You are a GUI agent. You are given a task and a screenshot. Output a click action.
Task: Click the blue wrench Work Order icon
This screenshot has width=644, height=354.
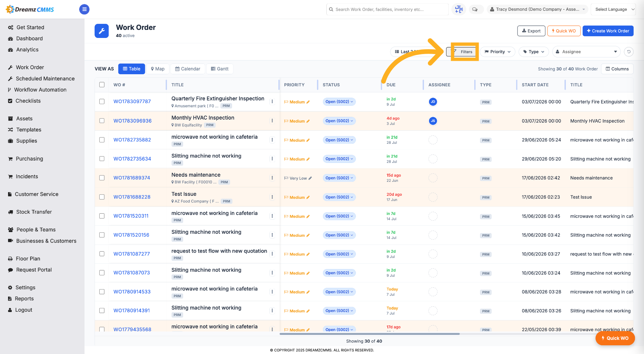tap(102, 31)
